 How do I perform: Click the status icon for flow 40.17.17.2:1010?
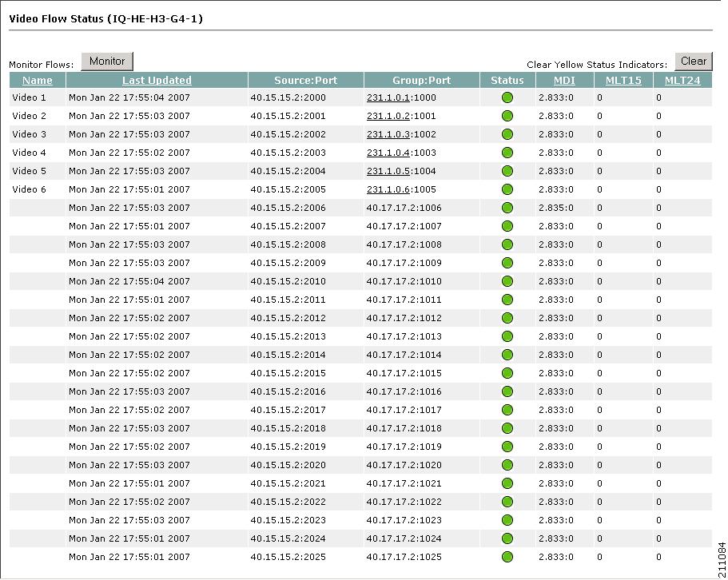(507, 281)
